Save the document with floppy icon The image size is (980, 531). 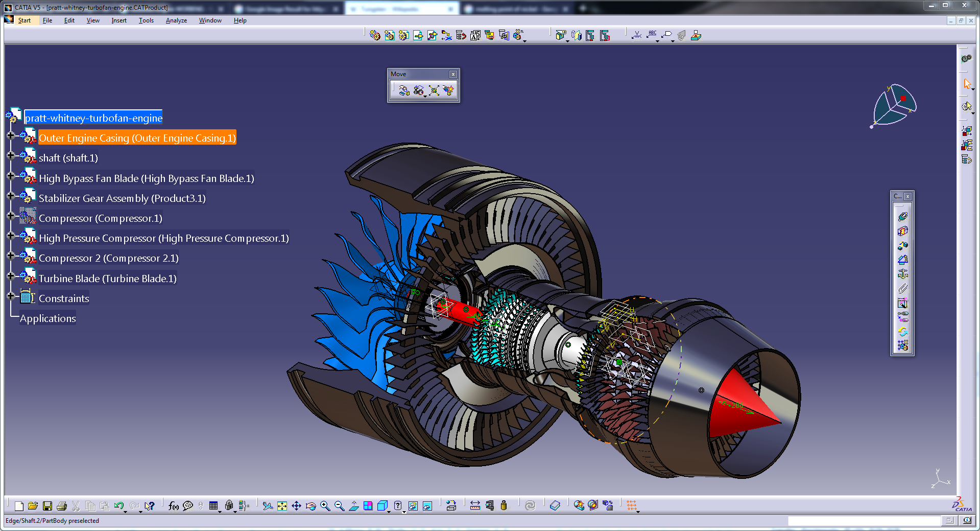click(47, 506)
